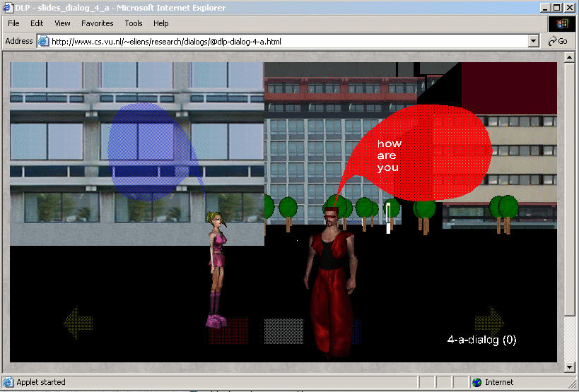Open the View menu
The width and height of the screenshot is (579, 392).
(x=62, y=23)
